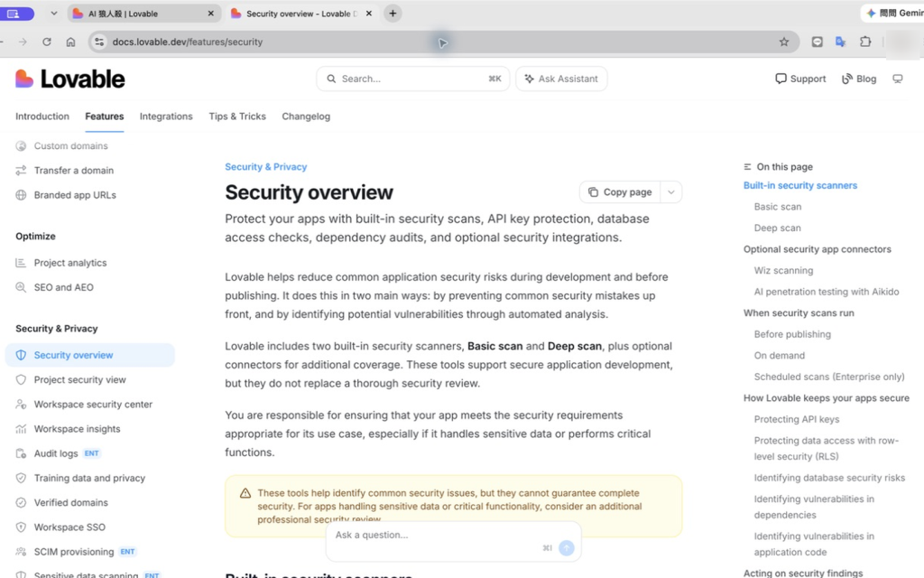Click the Workspace security center icon
The width and height of the screenshot is (924, 578).
tap(21, 405)
